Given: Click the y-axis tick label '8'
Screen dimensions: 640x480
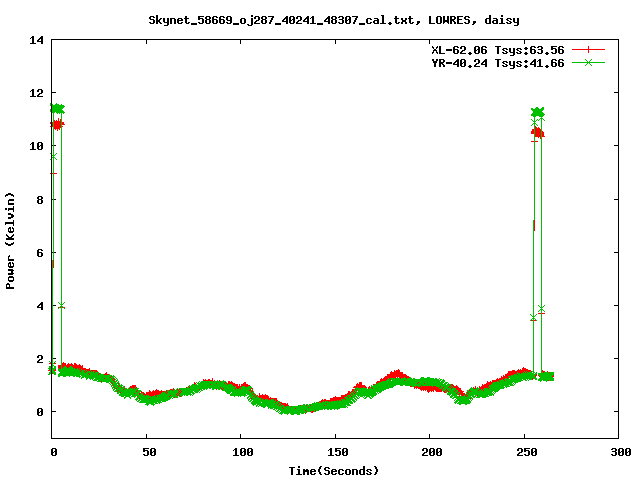Looking at the screenshot, I should click(40, 200).
